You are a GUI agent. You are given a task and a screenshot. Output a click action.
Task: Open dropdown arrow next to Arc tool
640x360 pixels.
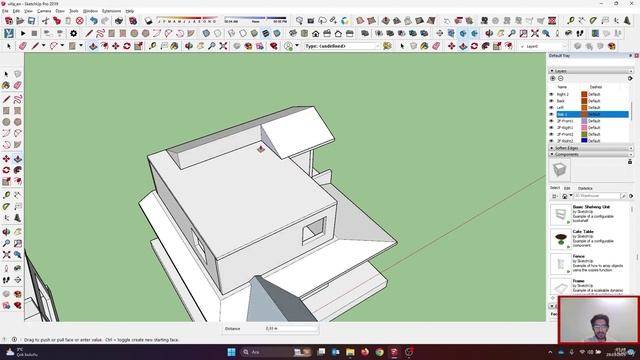coord(62,46)
